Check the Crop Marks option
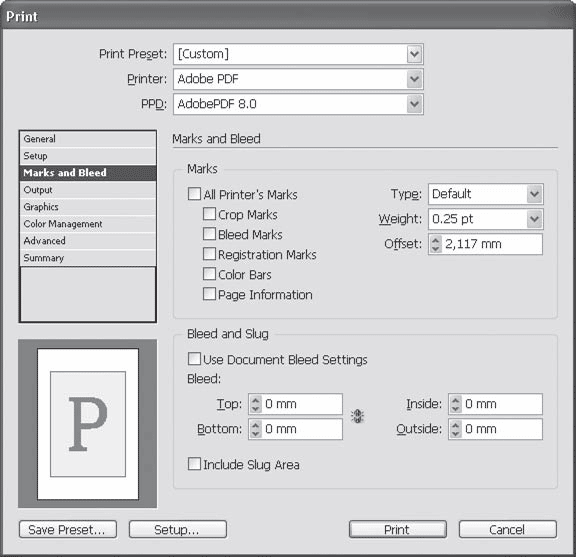Image resolution: width=576 pixels, height=557 pixels. point(209,214)
